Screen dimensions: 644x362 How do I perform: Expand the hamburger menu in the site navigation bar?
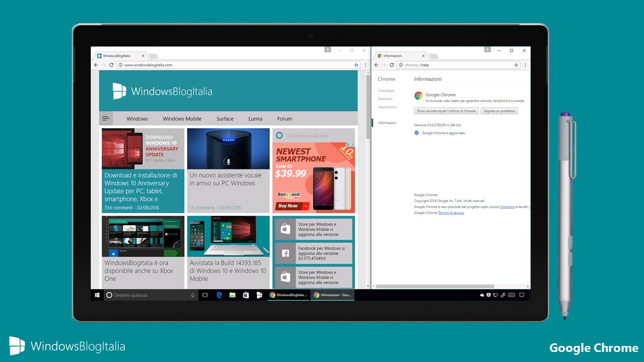click(x=106, y=119)
